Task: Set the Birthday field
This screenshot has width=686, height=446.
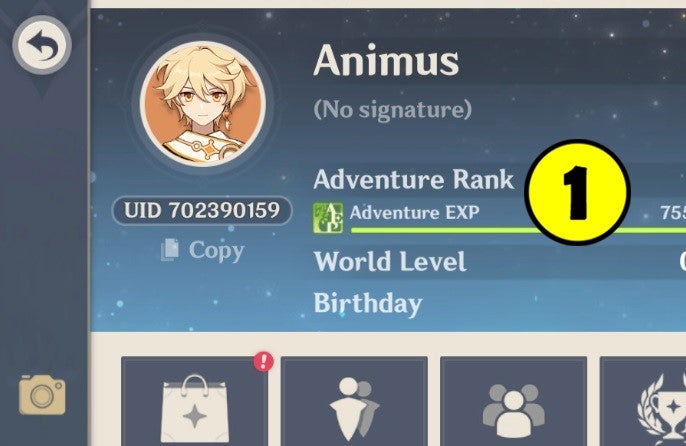Action: click(500, 303)
